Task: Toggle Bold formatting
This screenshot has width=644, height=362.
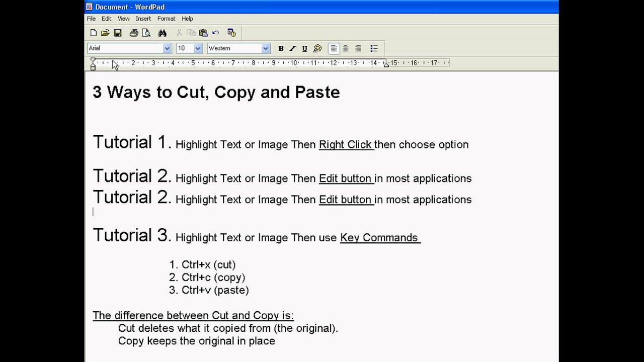Action: (281, 49)
